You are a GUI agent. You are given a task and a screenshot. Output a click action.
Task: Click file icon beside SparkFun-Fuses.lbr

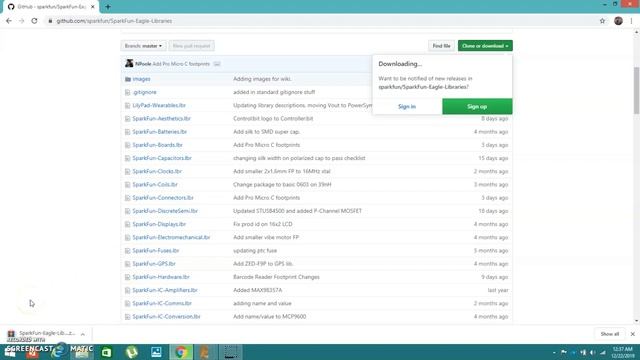[x=127, y=251]
